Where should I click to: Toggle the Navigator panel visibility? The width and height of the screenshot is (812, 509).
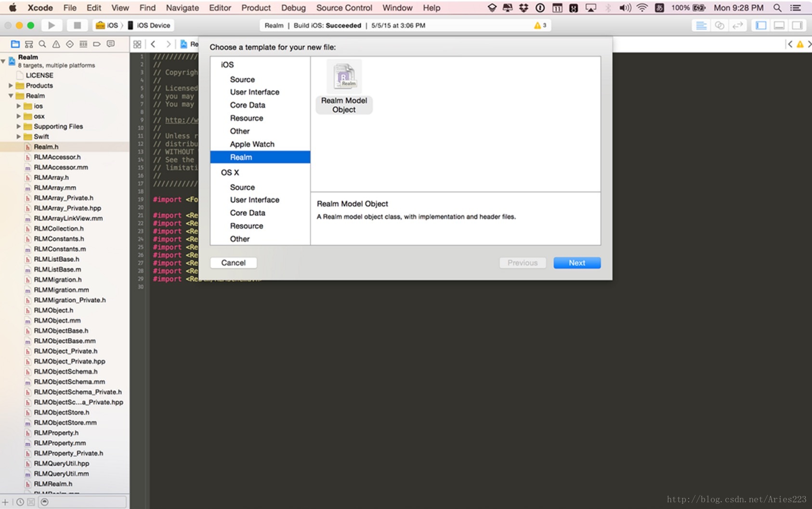761,26
